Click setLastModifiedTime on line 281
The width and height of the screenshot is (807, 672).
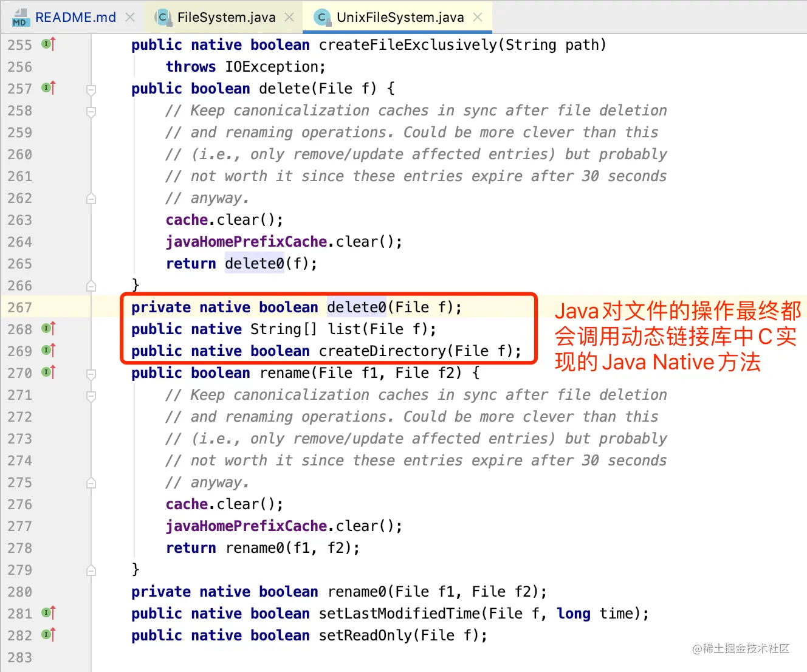[x=399, y=614]
